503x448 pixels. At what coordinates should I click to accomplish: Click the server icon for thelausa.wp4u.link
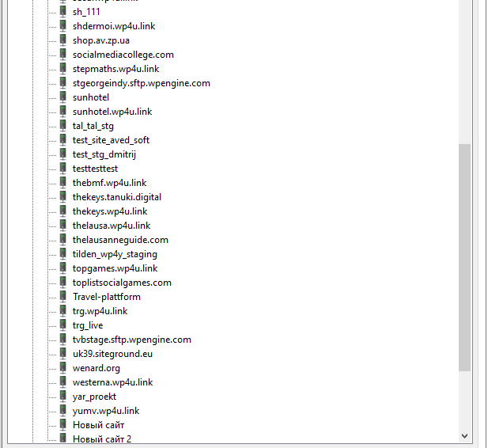[x=63, y=225]
